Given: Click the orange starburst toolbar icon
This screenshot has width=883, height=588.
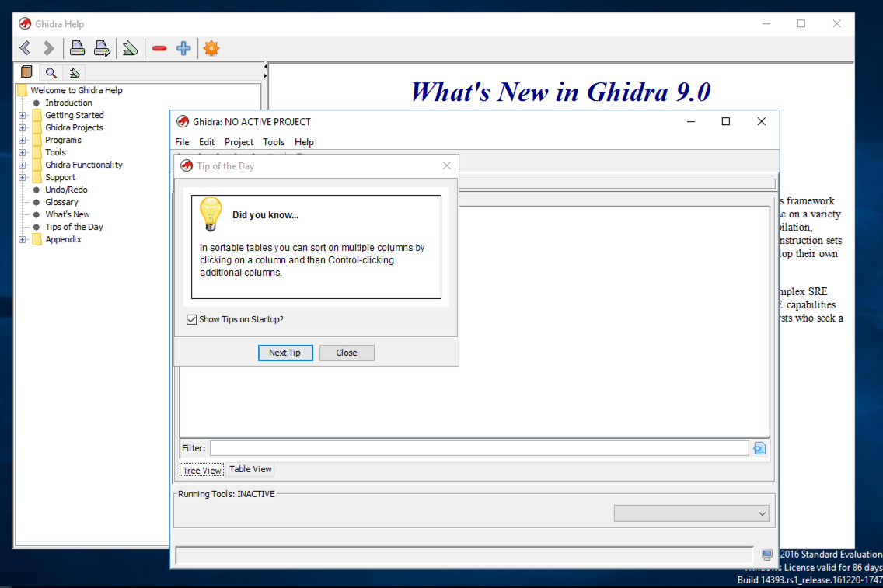Looking at the screenshot, I should coord(211,48).
